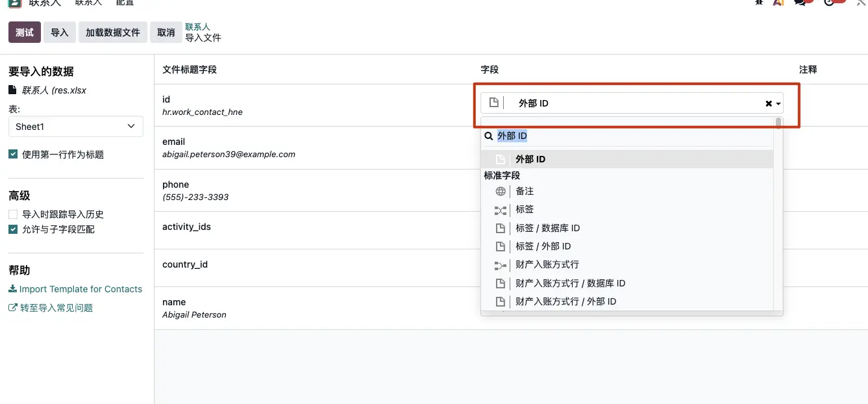
Task: Clear the selected 外部 ID field with the x icon
Action: 768,104
